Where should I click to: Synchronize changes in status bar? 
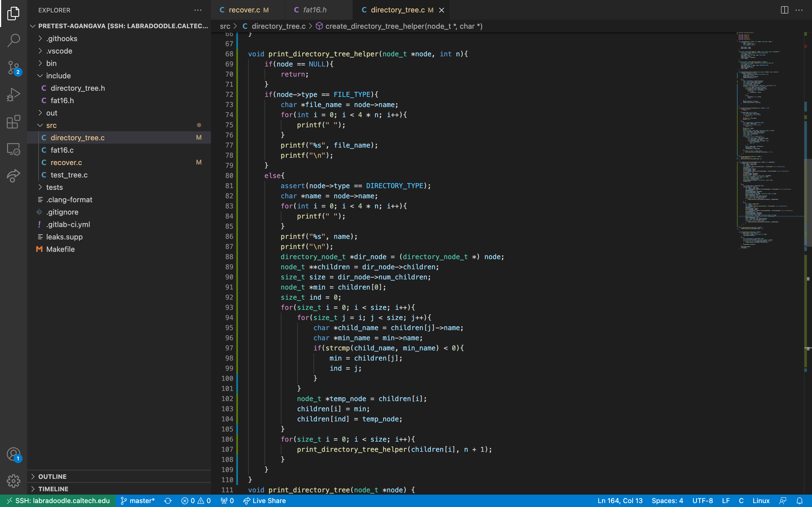click(168, 501)
